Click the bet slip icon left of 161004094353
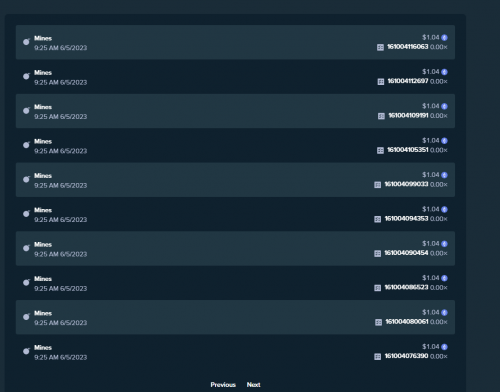The image size is (500, 392). point(377,219)
